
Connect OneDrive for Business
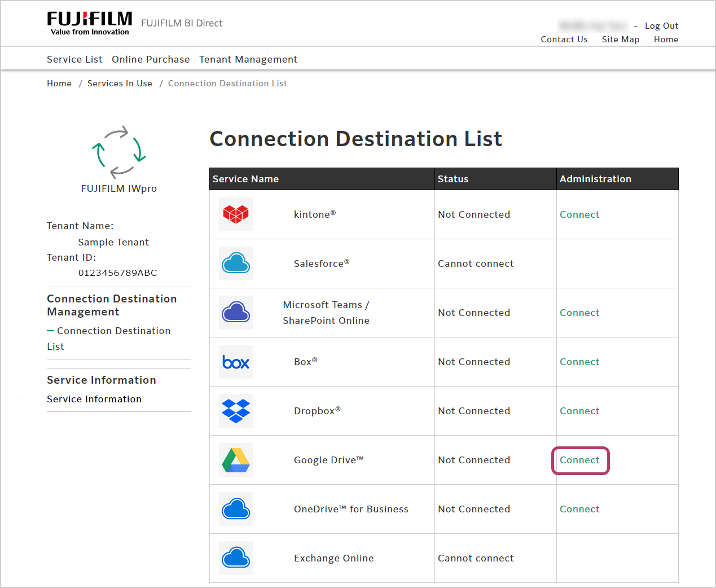[x=579, y=509]
